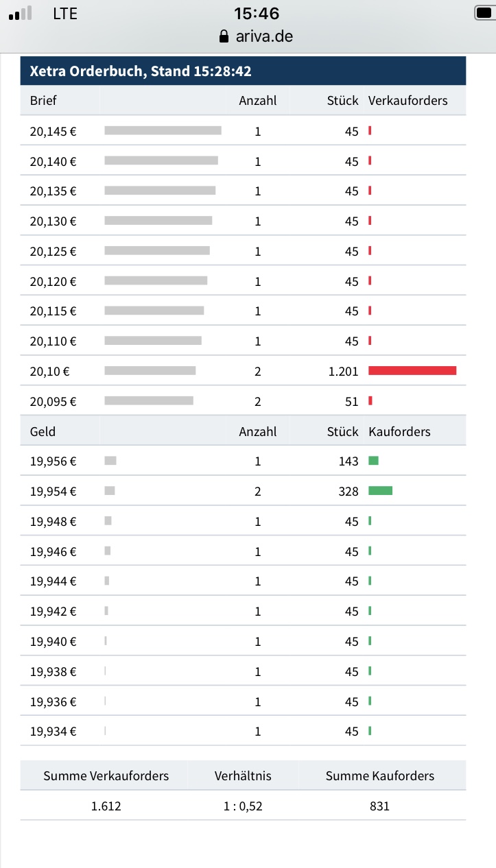
Task: Click the ariva.de address text
Action: [x=263, y=36]
